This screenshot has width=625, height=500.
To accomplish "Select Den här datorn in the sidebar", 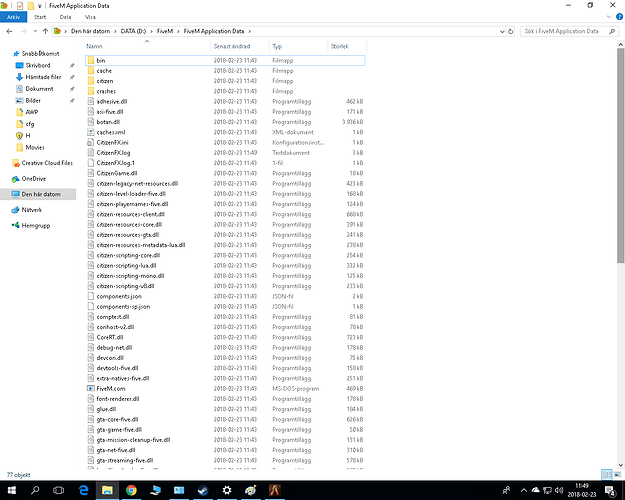I will (x=38, y=194).
